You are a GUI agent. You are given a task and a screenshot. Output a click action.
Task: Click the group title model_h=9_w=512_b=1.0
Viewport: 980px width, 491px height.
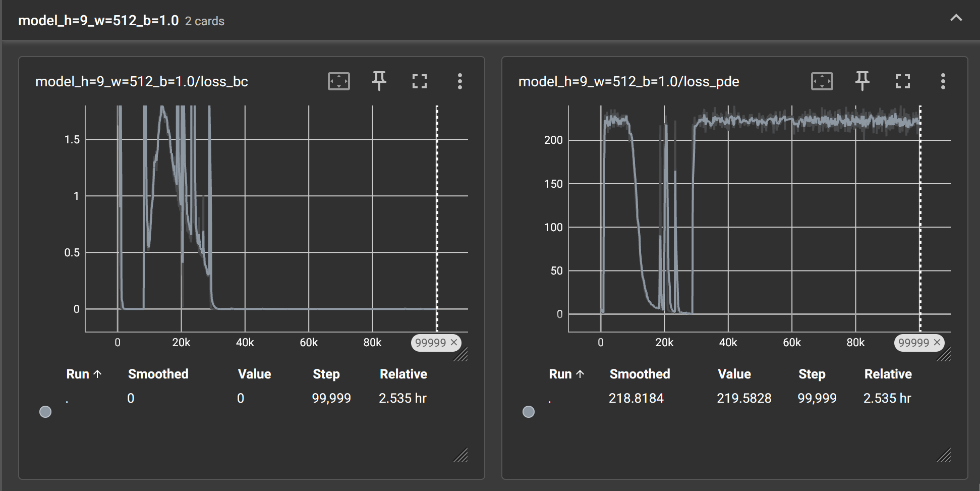click(98, 21)
